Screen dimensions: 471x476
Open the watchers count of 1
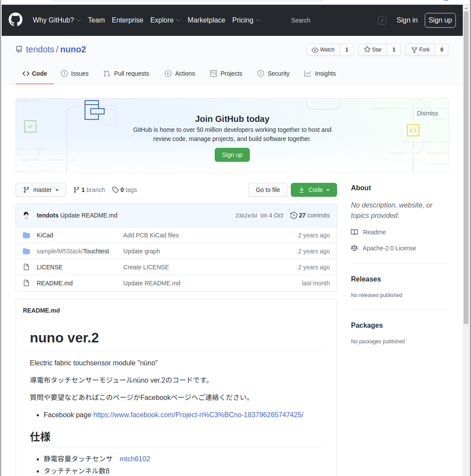click(x=347, y=50)
